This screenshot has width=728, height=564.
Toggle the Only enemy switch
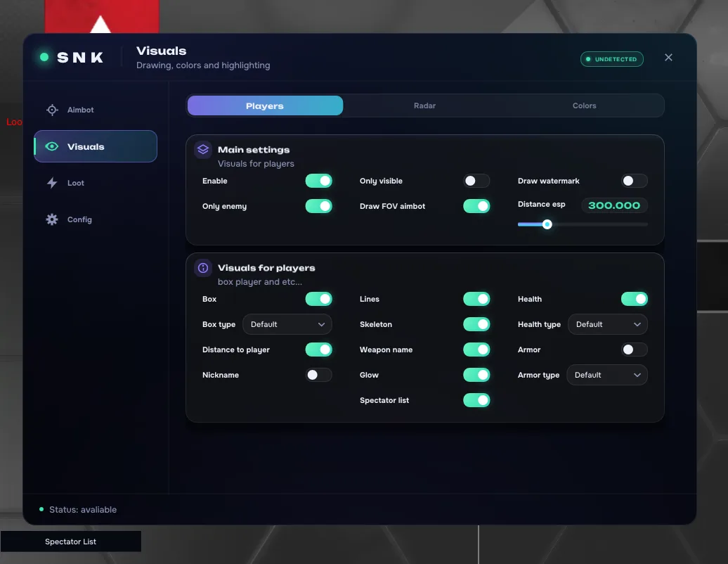[318, 206]
